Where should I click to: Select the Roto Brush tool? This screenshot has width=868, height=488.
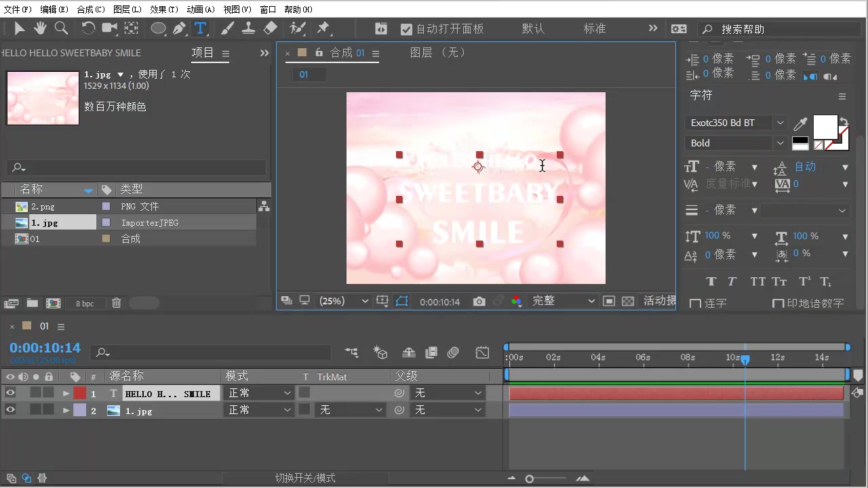click(x=297, y=28)
